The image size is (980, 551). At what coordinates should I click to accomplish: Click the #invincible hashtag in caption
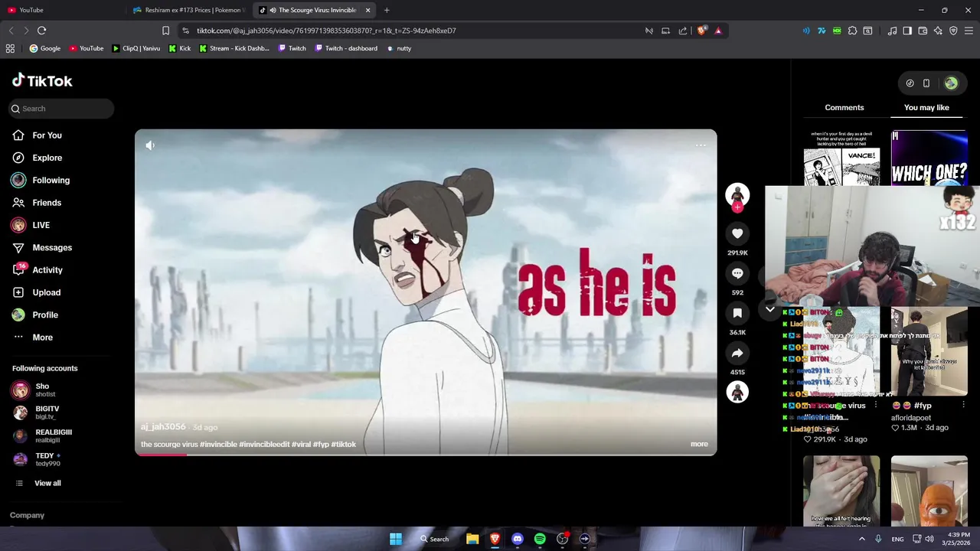pos(218,445)
